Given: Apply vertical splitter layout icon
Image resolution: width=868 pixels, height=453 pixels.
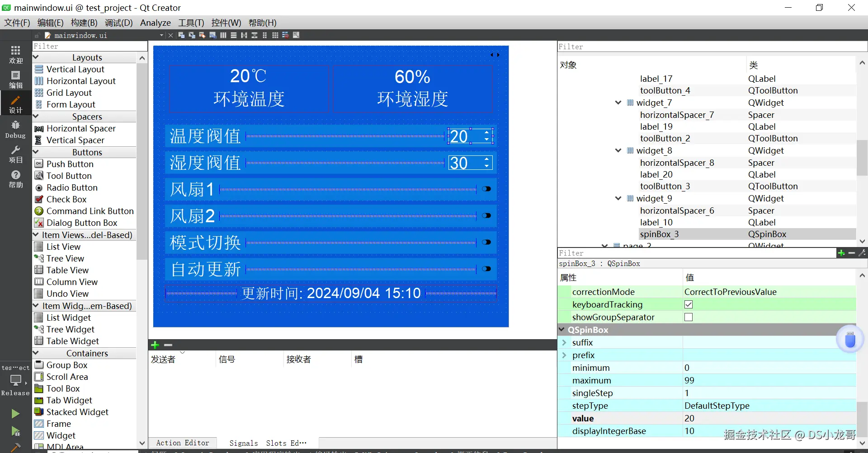Looking at the screenshot, I should click(255, 35).
